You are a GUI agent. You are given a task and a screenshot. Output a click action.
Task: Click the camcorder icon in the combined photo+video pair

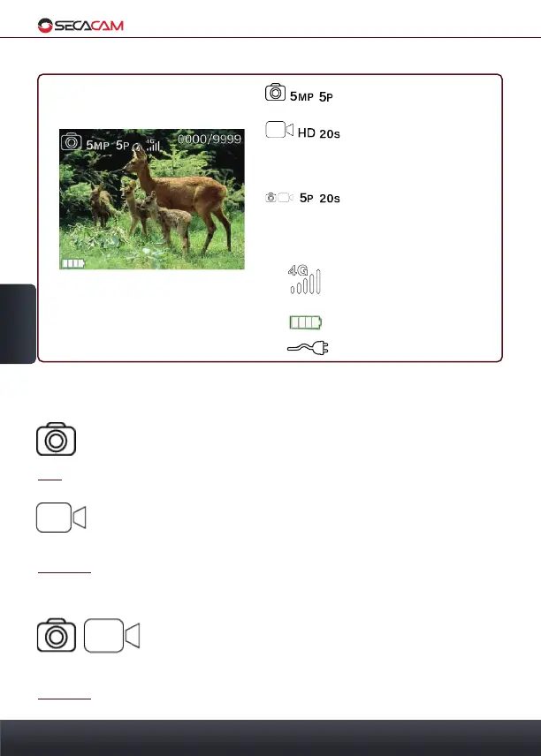coord(112,636)
